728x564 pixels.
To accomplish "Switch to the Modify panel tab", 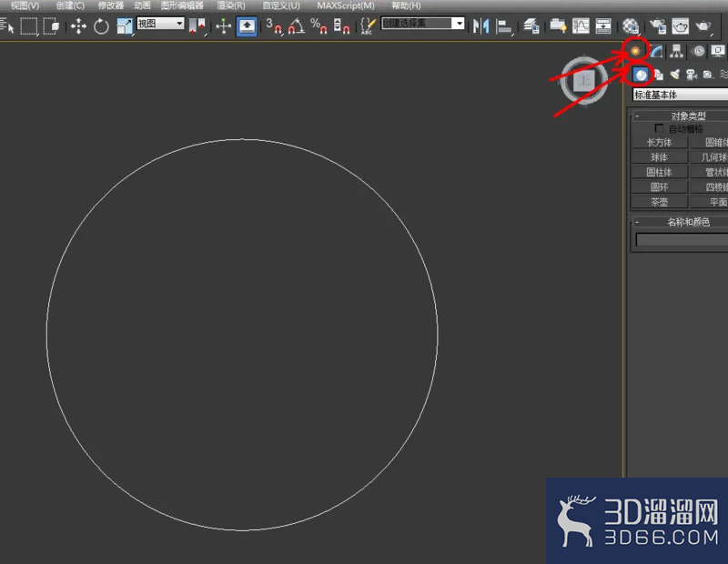I will click(656, 51).
